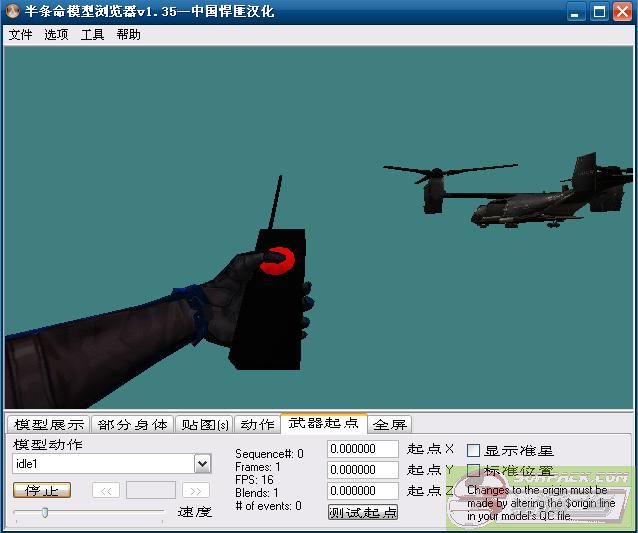The image size is (638, 533).
Task: Click the previous frame << button
Action: coord(106,490)
